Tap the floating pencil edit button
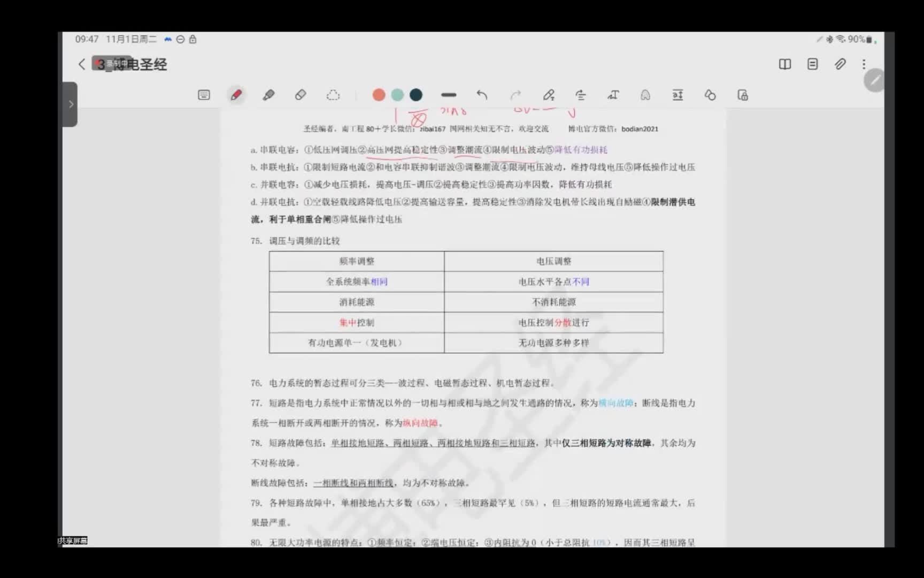This screenshot has width=924, height=578. [x=875, y=80]
